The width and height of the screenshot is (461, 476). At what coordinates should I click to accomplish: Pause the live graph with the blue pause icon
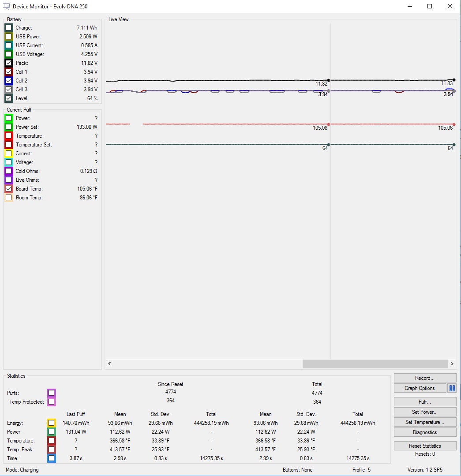point(452,388)
